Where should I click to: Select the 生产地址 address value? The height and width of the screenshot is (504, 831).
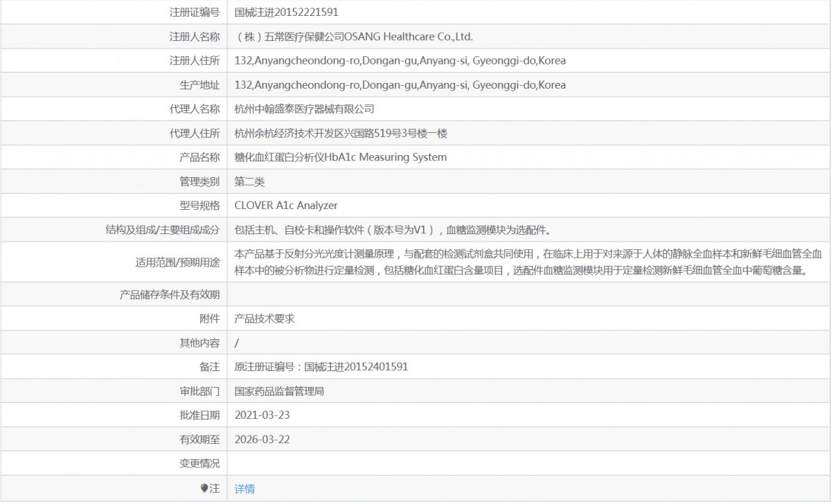[x=400, y=84]
